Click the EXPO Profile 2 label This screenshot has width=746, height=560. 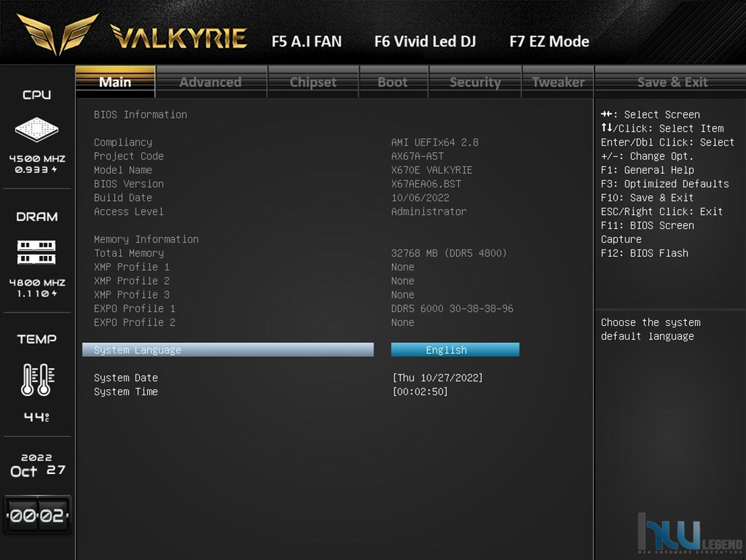tap(135, 322)
